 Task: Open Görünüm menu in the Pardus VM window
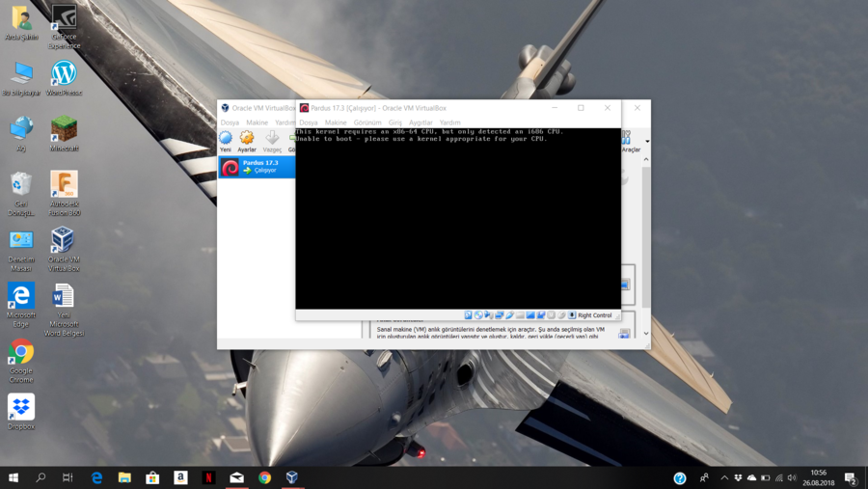coord(367,122)
